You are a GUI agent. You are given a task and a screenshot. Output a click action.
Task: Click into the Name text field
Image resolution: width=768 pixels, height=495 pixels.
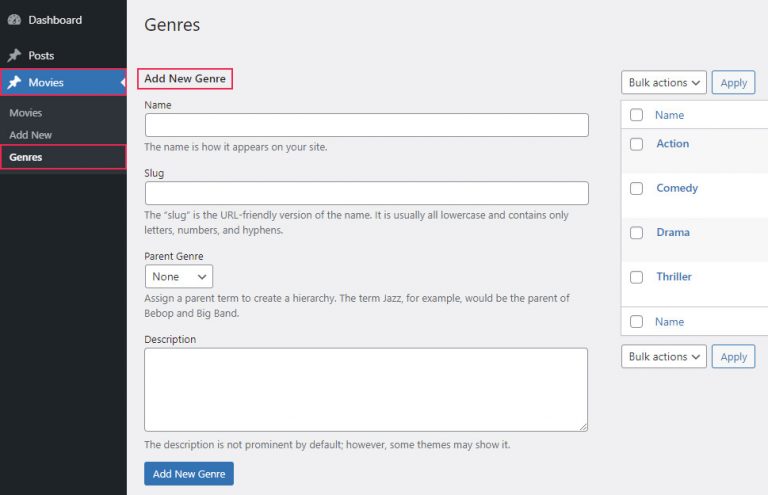pos(366,125)
